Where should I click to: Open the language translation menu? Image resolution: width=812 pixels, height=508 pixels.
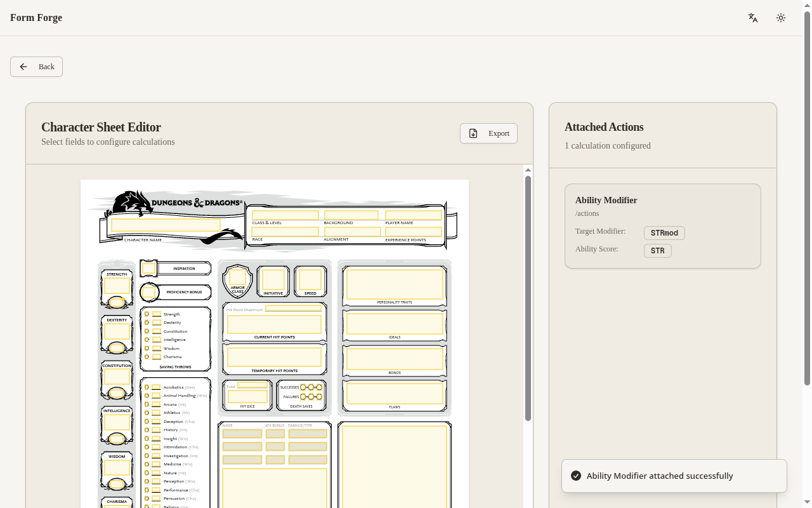pos(753,18)
